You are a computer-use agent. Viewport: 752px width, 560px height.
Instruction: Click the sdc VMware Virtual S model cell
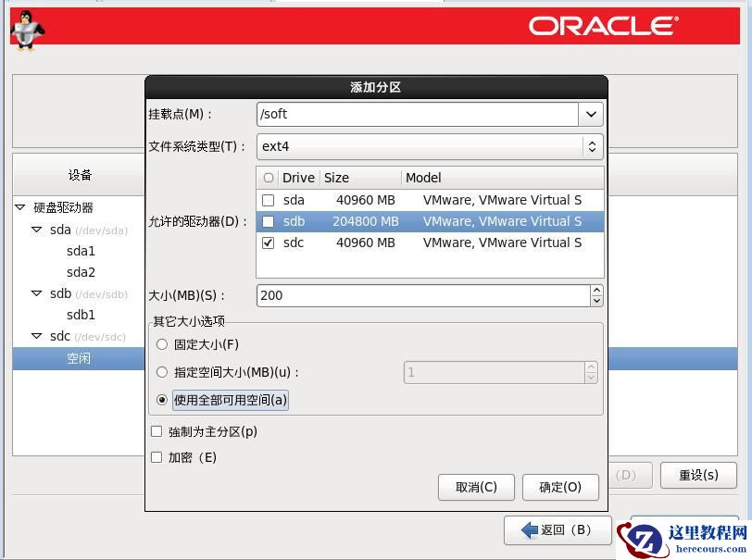(502, 243)
